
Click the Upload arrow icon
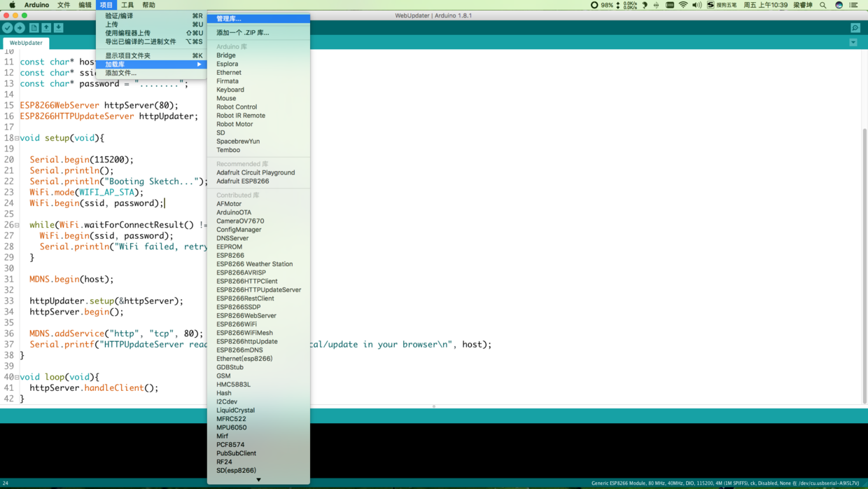(x=20, y=28)
